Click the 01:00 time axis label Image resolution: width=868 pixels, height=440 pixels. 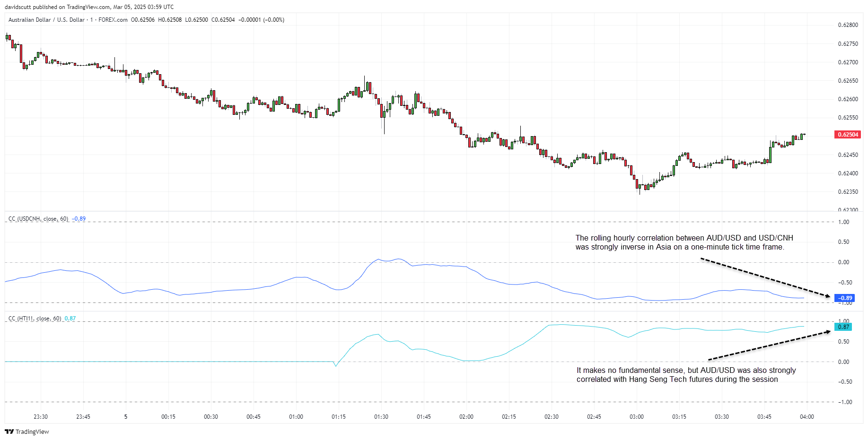click(x=296, y=417)
